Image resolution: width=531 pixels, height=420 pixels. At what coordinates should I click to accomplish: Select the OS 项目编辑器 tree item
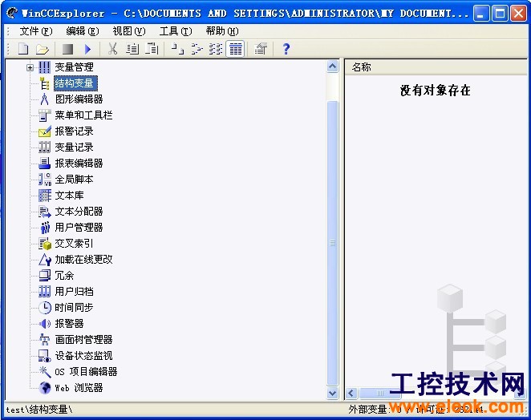pyautogui.click(x=86, y=372)
